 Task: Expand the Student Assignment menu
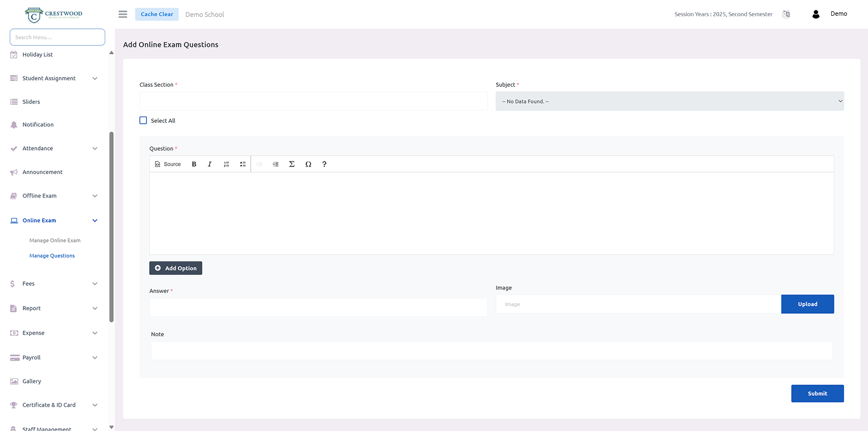(54, 79)
